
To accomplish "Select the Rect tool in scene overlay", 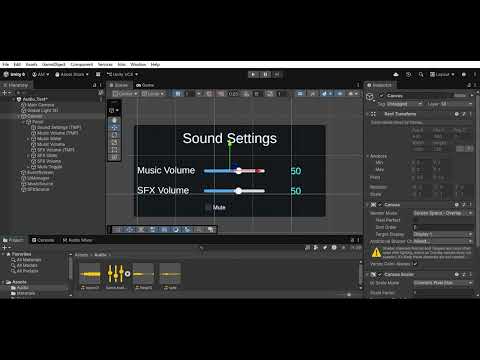I will [x=114, y=150].
